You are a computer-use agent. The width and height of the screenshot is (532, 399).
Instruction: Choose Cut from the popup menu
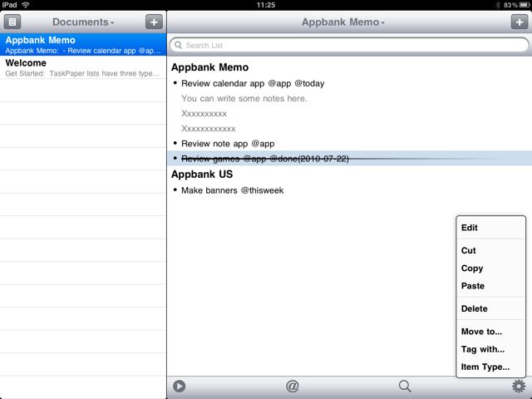click(491, 250)
